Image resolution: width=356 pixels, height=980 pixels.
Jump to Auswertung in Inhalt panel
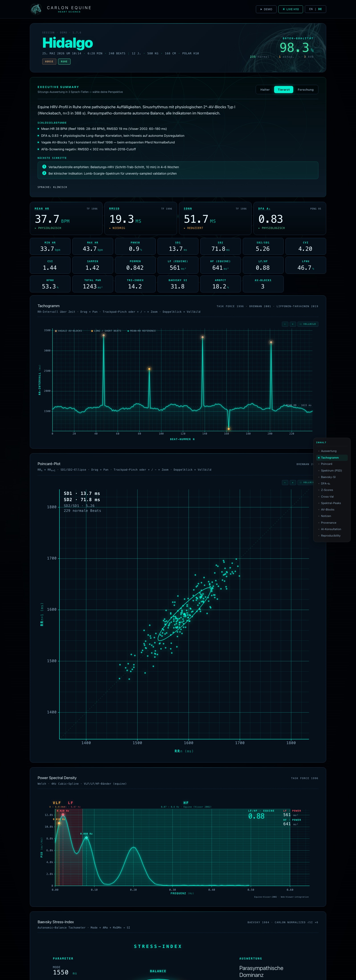(332, 451)
